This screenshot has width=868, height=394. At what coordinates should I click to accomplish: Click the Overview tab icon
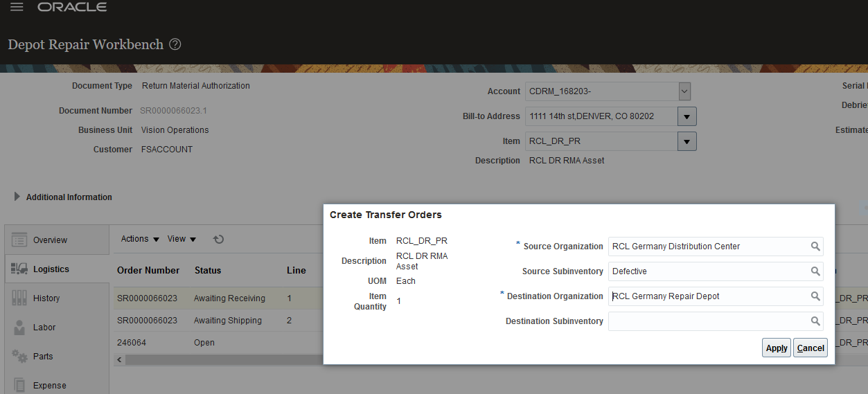click(x=19, y=240)
